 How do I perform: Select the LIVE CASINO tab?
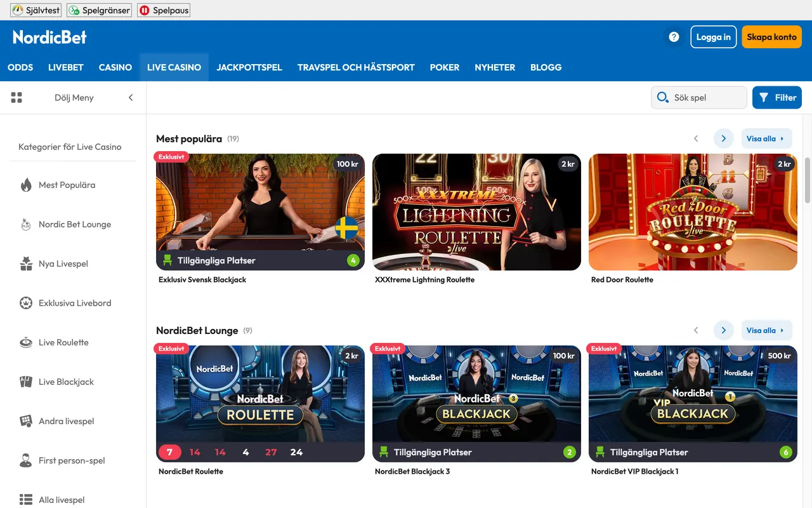(174, 67)
